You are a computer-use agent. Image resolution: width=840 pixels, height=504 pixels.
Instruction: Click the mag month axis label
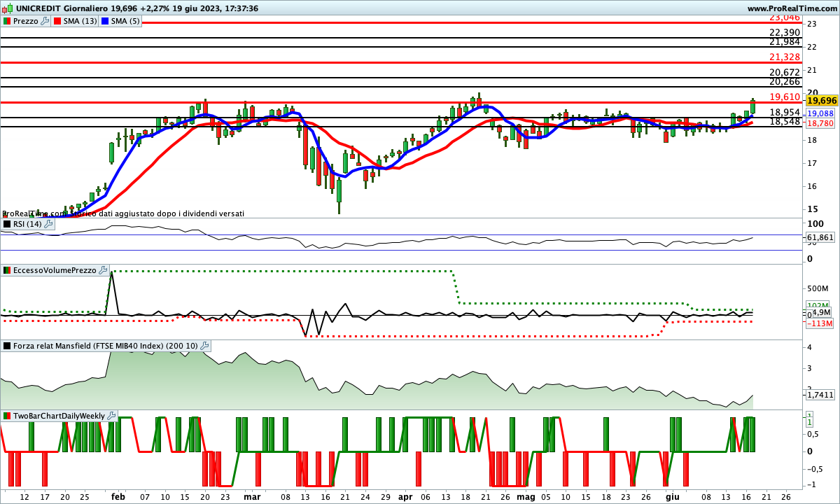point(525,496)
